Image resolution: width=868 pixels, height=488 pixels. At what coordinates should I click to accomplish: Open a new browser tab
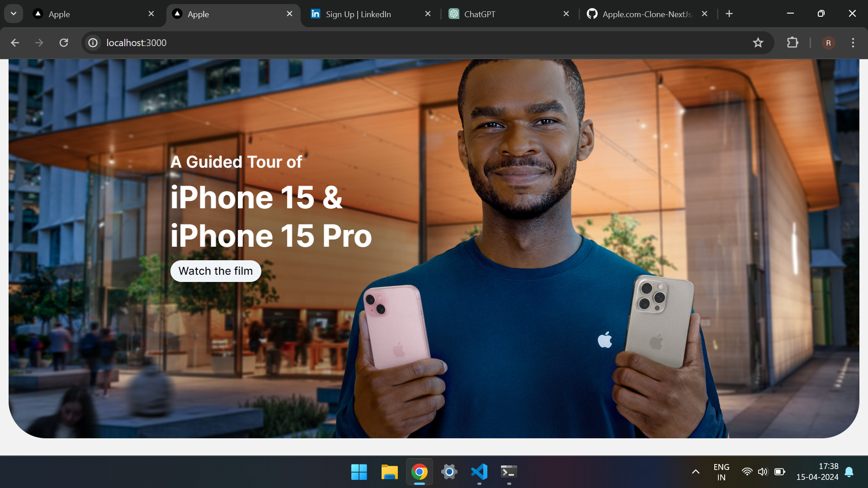tap(729, 14)
